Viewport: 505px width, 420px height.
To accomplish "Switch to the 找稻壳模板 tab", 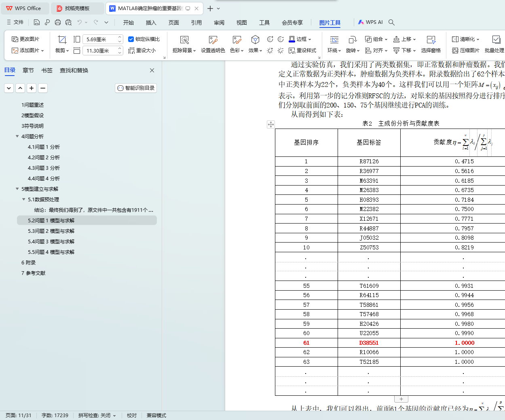I will (77, 8).
